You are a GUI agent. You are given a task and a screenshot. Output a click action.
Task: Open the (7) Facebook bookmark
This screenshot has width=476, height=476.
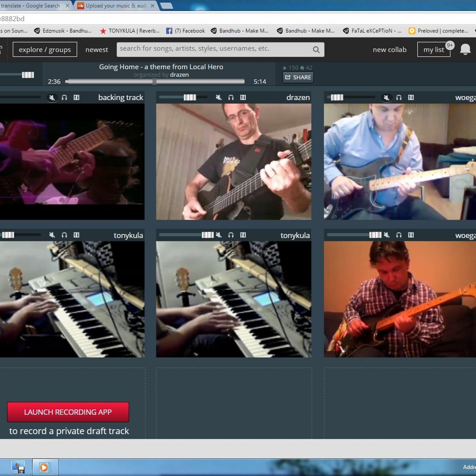tap(185, 31)
